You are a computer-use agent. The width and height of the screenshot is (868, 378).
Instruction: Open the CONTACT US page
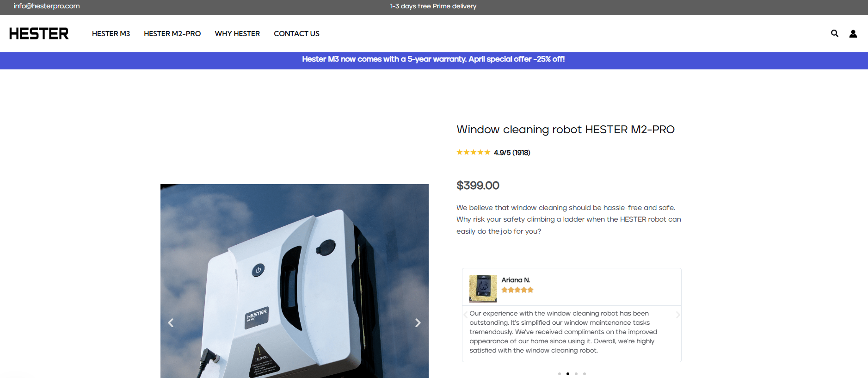[x=296, y=34]
